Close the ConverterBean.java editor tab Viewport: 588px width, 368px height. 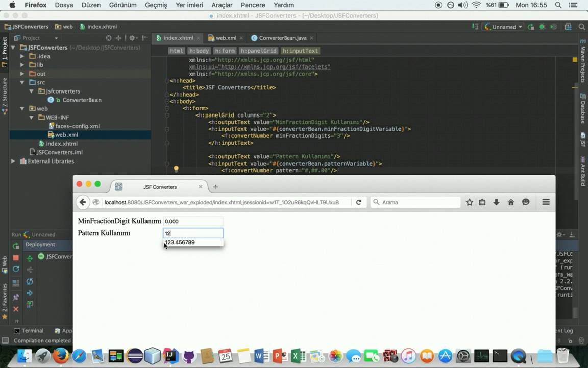tap(311, 38)
